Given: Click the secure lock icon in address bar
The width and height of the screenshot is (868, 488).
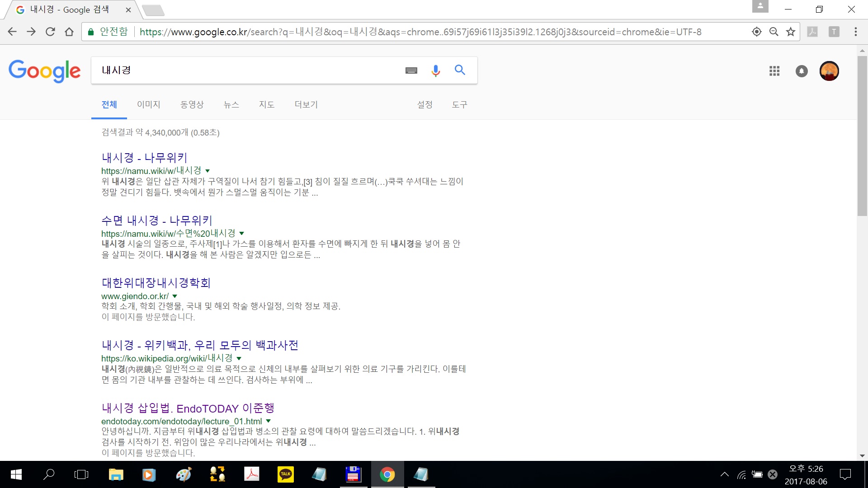Looking at the screenshot, I should [x=91, y=32].
